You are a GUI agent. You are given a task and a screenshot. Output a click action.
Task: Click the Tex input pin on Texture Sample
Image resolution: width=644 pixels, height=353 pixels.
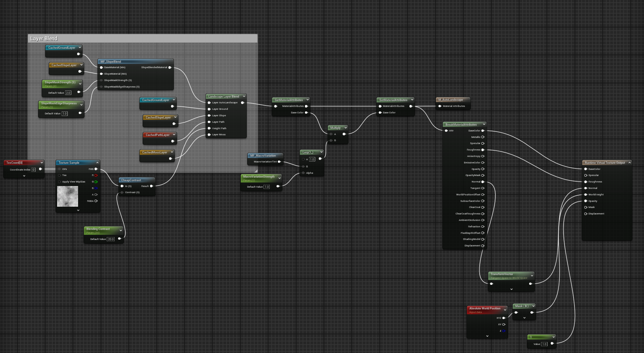click(x=59, y=175)
